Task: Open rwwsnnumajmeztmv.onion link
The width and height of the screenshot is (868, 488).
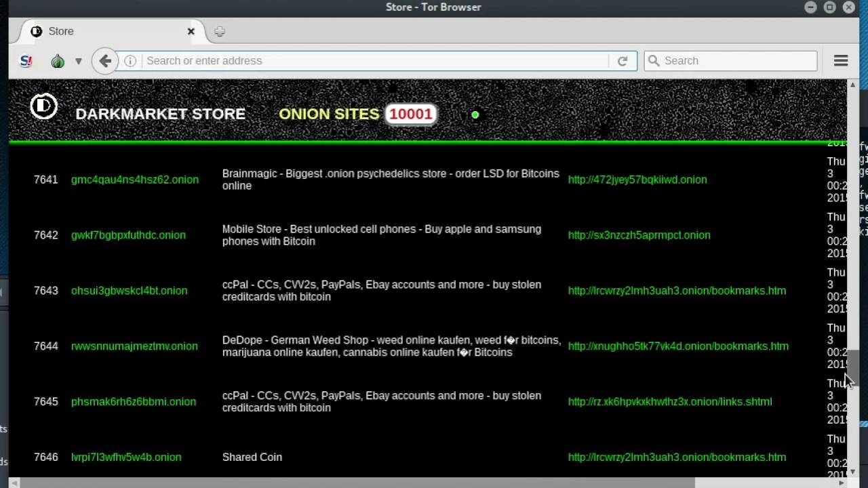Action: click(134, 346)
